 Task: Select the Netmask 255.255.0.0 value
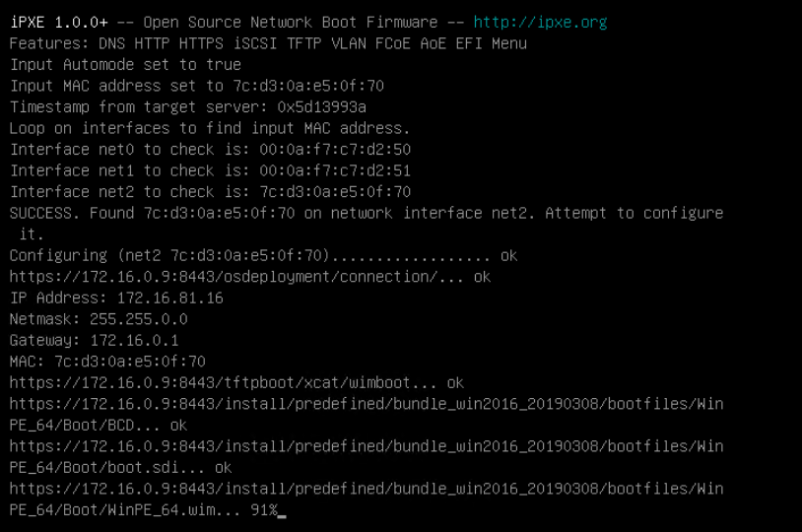click(x=139, y=320)
